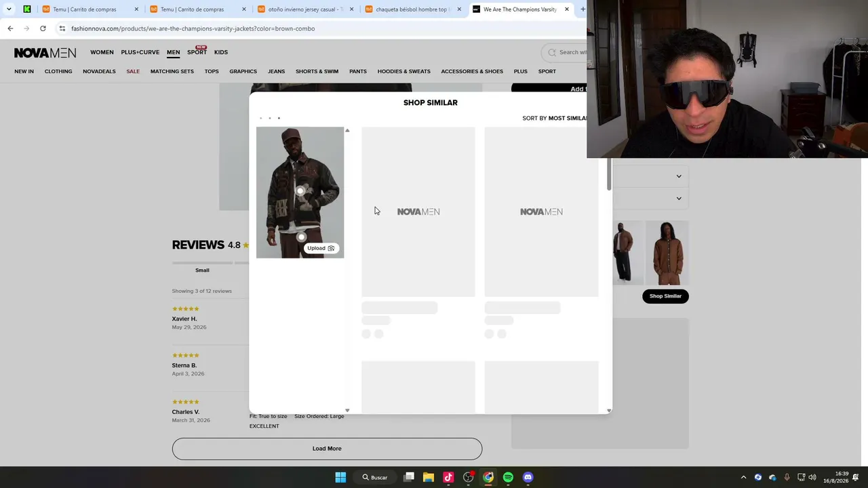Select the brown jacket with black pants thumbnail

[627, 253]
